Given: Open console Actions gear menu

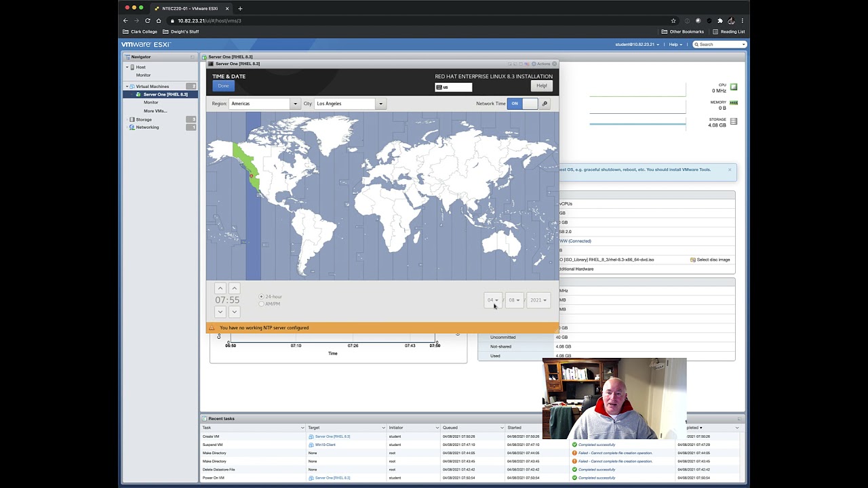Looking at the screenshot, I should point(542,64).
